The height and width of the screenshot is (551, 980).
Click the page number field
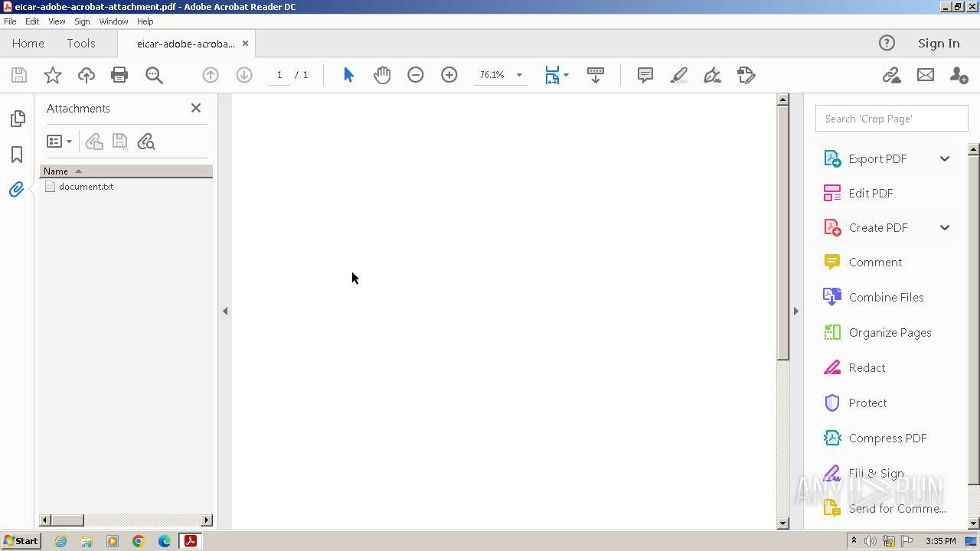279,75
